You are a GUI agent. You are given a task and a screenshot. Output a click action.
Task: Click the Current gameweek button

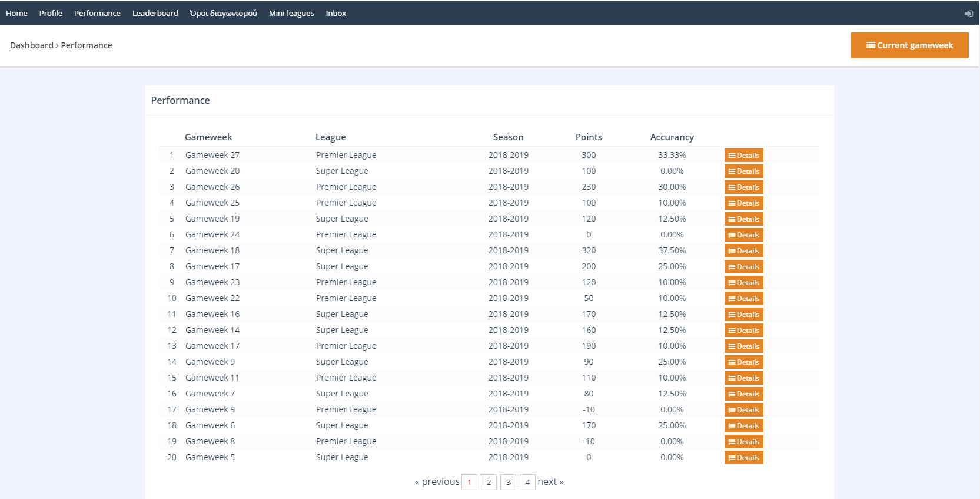[909, 45]
